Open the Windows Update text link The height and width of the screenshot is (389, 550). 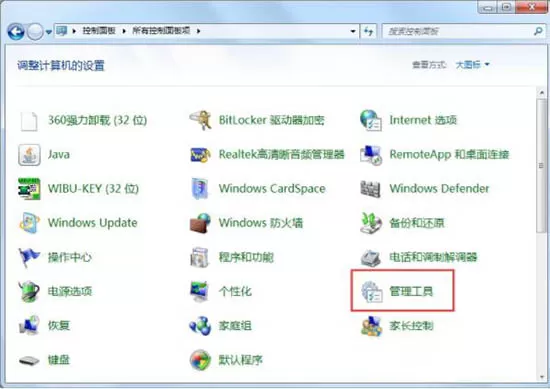click(x=93, y=223)
